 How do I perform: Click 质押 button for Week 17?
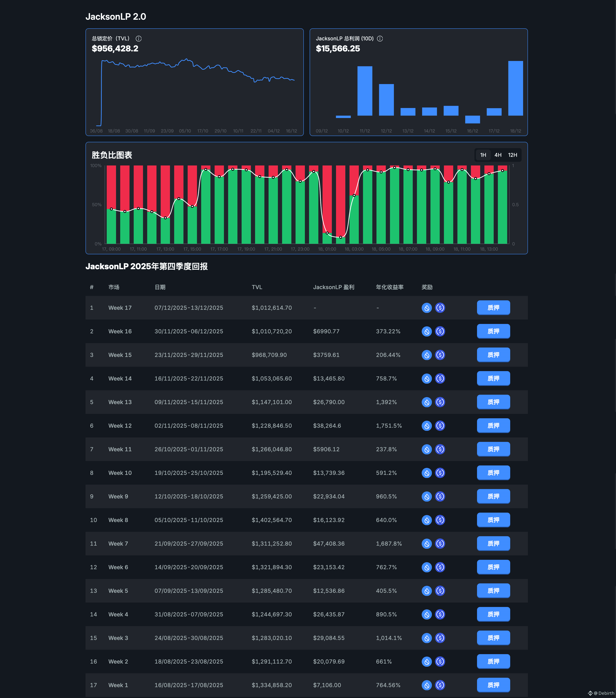point(493,308)
